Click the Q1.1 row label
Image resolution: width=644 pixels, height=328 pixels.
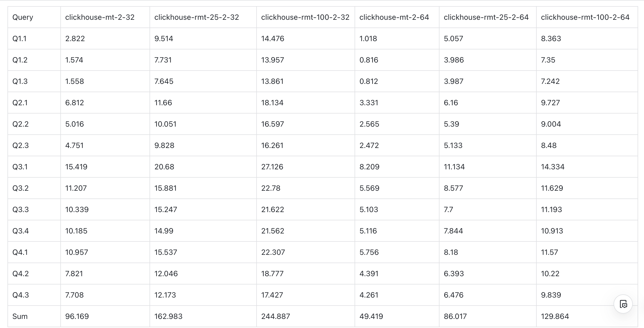click(19, 39)
